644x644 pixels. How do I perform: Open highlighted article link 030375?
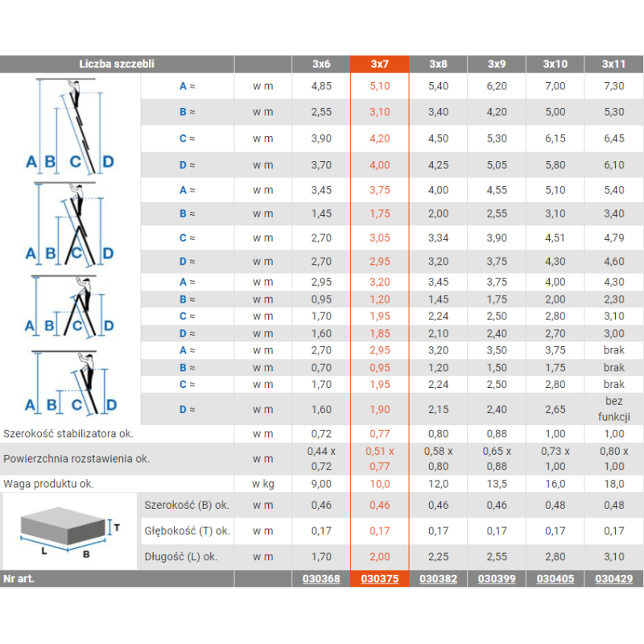click(379, 579)
